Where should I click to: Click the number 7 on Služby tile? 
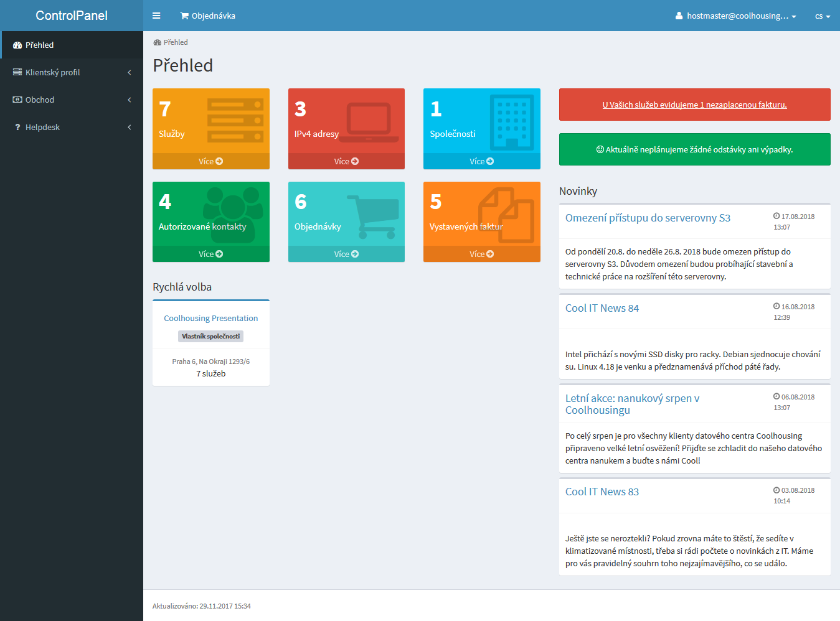(165, 109)
